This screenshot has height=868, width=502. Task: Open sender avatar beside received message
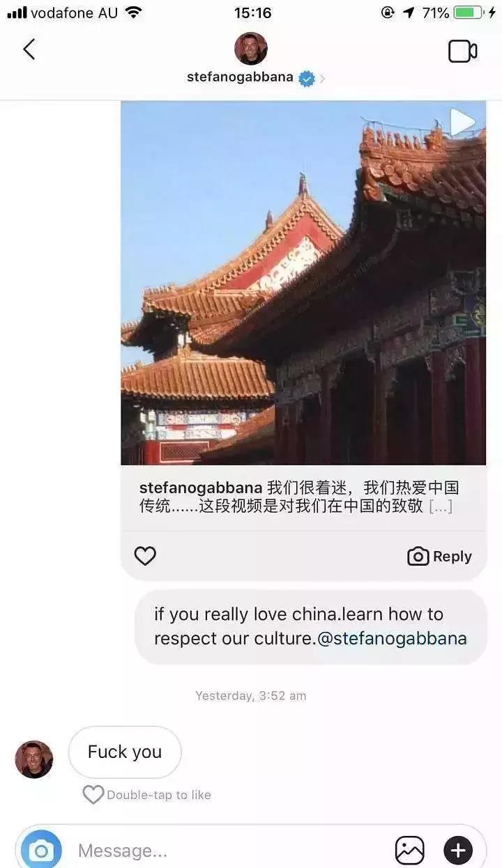(x=34, y=759)
